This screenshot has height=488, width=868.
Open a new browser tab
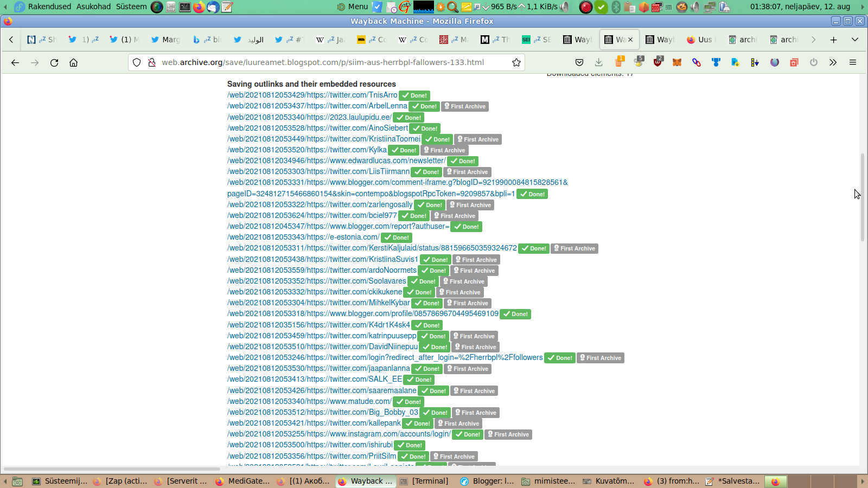834,40
